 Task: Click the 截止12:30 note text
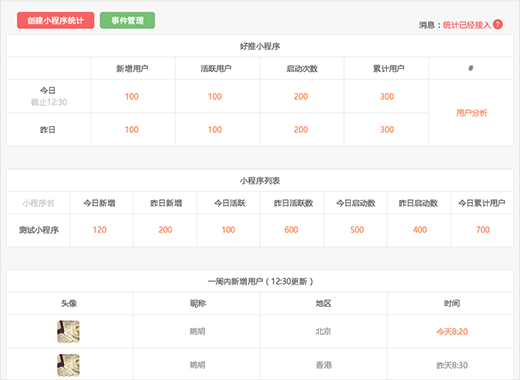(49, 102)
